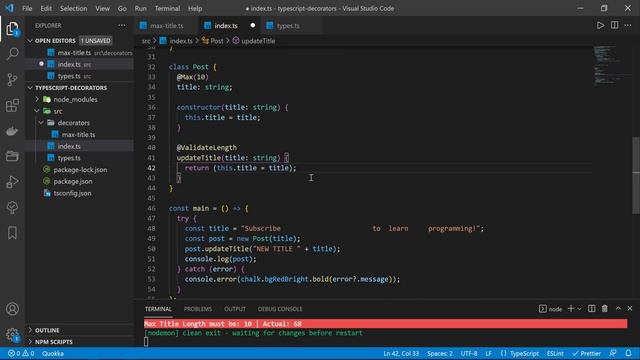Click Ln 42, Col 33 in status bar
Image resolution: width=640 pixels, height=360 pixels.
[x=401, y=353]
